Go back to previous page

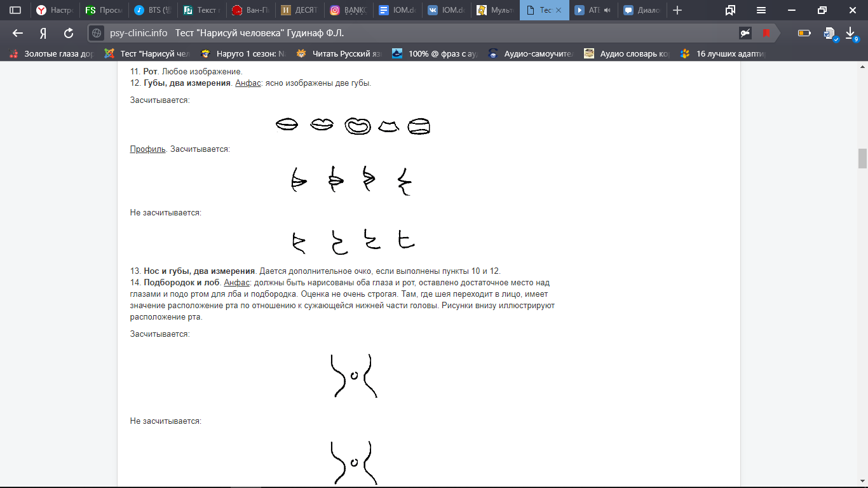coord(18,33)
